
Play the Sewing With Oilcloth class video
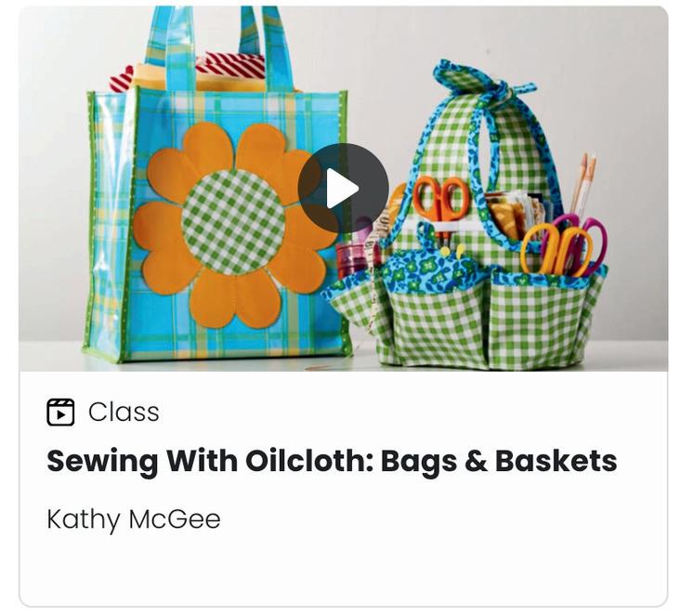[x=343, y=189]
